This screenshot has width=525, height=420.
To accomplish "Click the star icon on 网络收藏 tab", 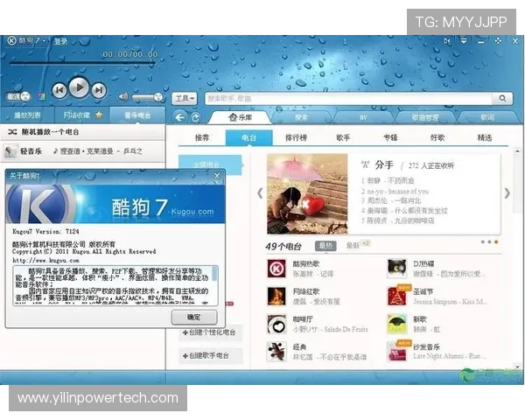I will click(99, 115).
